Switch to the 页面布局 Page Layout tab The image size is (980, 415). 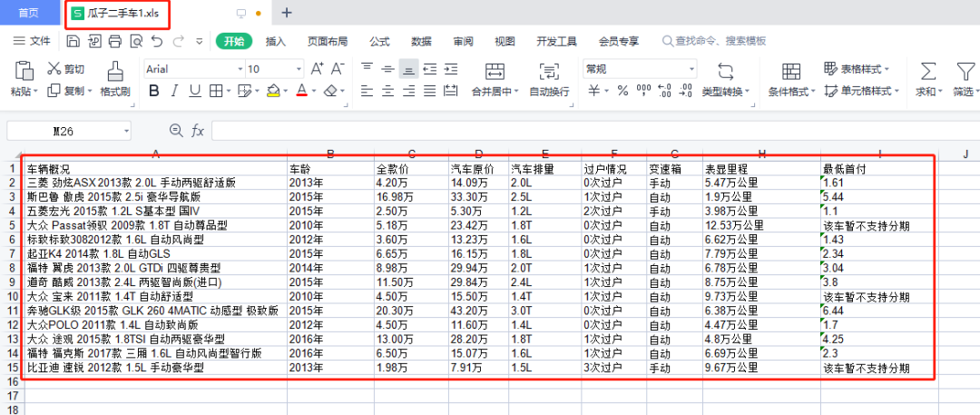click(x=328, y=41)
